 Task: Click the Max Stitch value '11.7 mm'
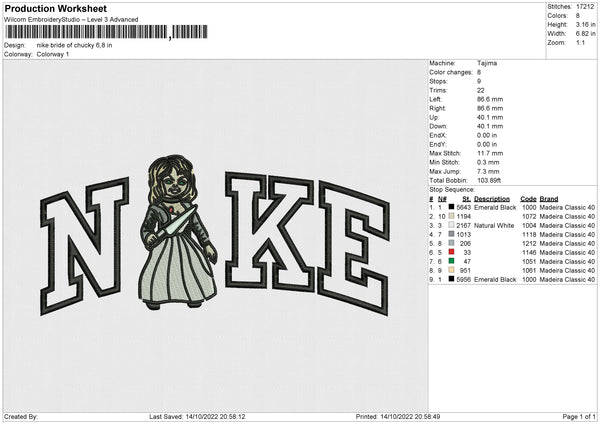(490, 153)
